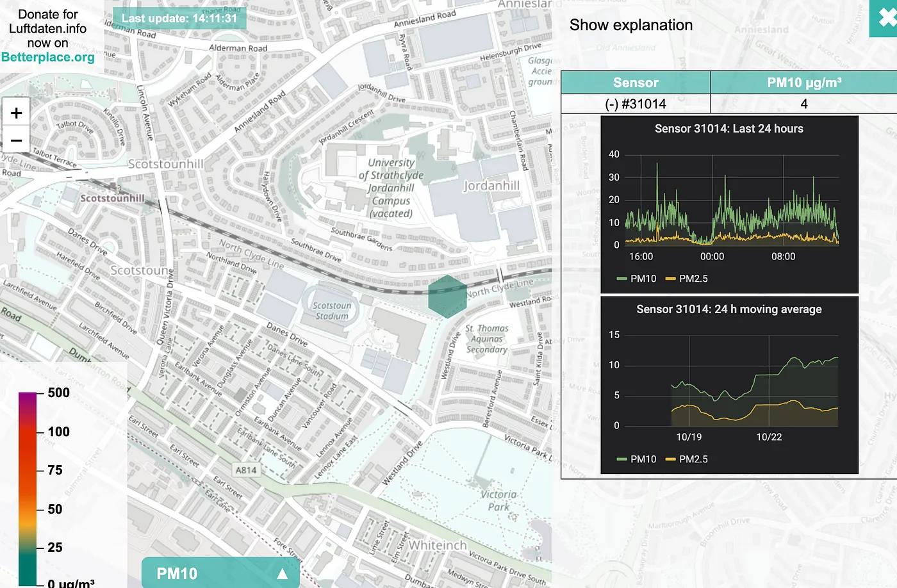Toggle PM10 series in Last 24 hours legend
Viewport: 897px width, 588px height.
(636, 279)
